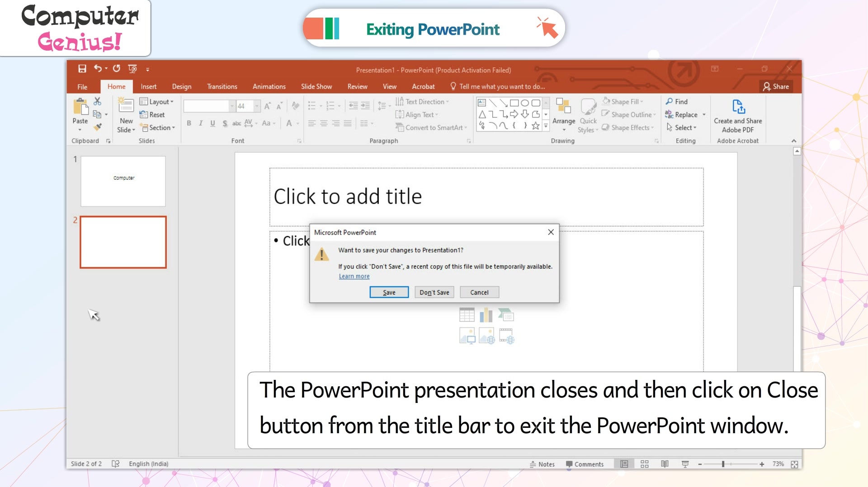Toggle Text Shadow formatting
The image size is (868, 487).
point(225,123)
